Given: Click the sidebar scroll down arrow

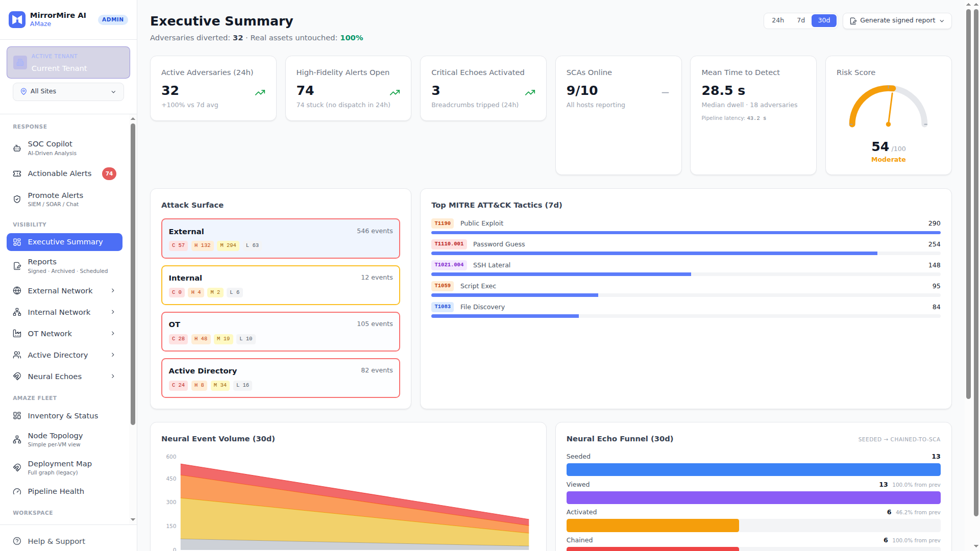Looking at the screenshot, I should click(x=133, y=520).
